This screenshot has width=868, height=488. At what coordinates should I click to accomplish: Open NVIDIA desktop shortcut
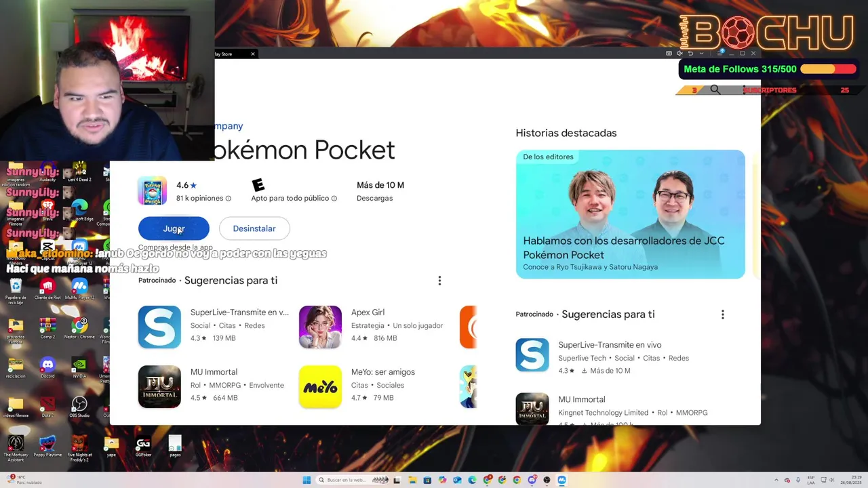tap(79, 367)
